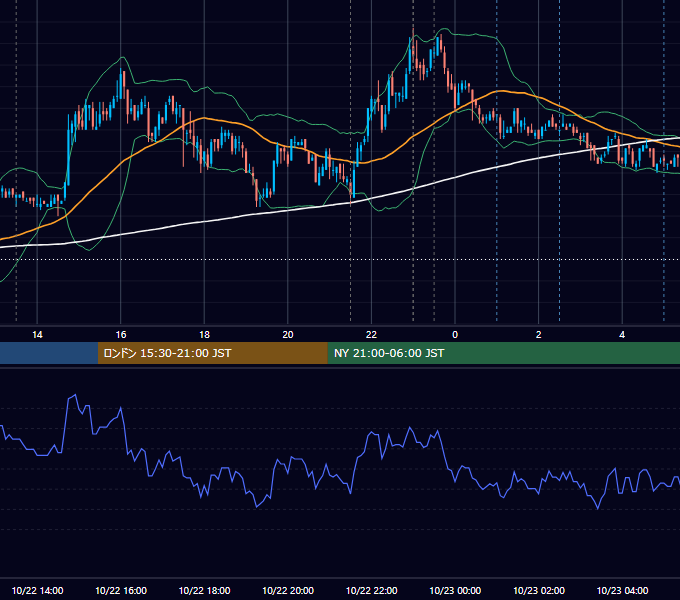Click the 10/22 14:00 time label
This screenshot has width=680, height=600.
[x=37, y=590]
